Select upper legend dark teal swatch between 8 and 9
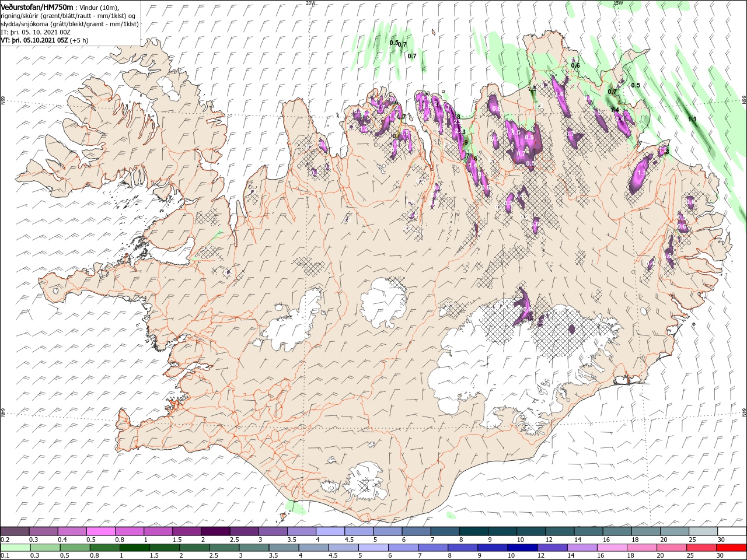The height and width of the screenshot is (560, 747). pyautogui.click(x=474, y=531)
